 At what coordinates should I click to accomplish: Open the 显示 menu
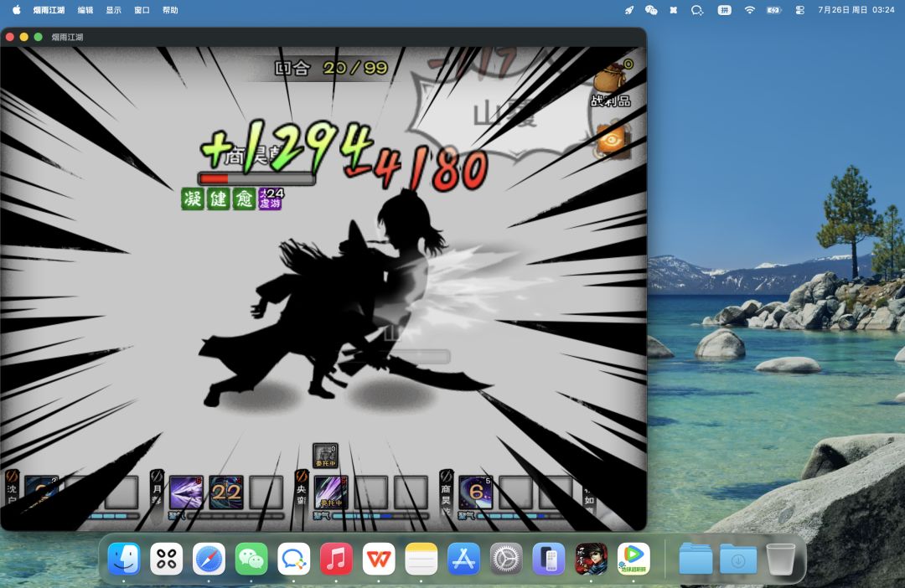[x=114, y=10]
